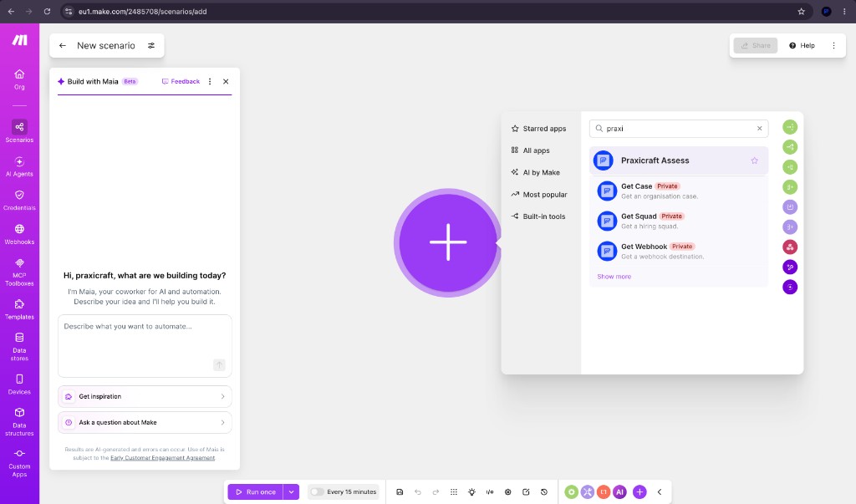
Task: Open Praxicraft Assess app
Action: pos(679,160)
